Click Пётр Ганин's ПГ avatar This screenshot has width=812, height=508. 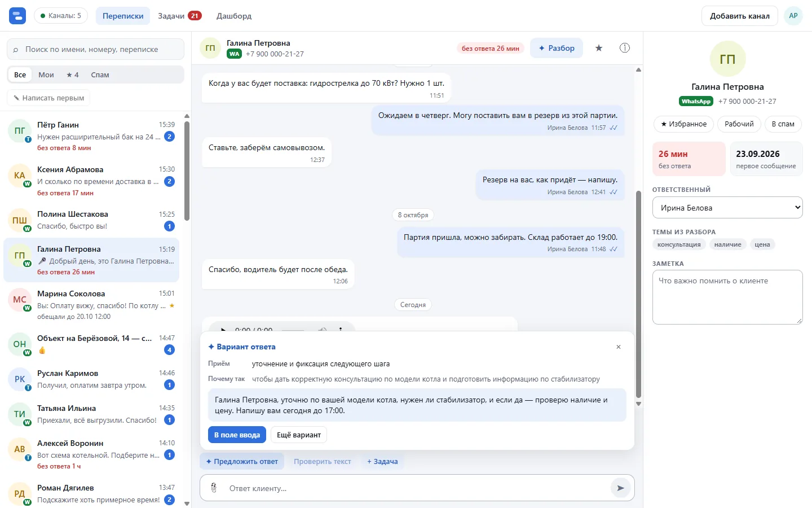(20, 131)
